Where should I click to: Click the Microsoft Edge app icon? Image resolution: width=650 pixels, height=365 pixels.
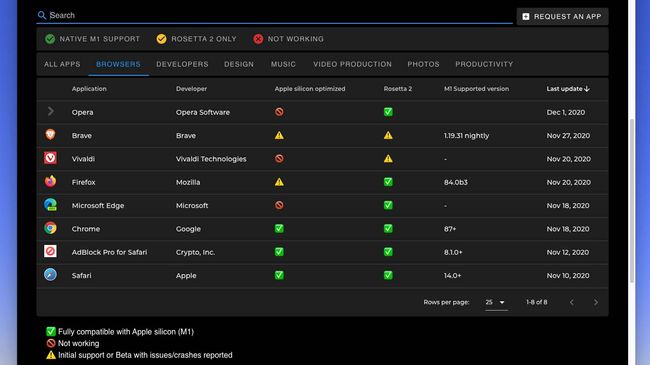click(x=50, y=204)
